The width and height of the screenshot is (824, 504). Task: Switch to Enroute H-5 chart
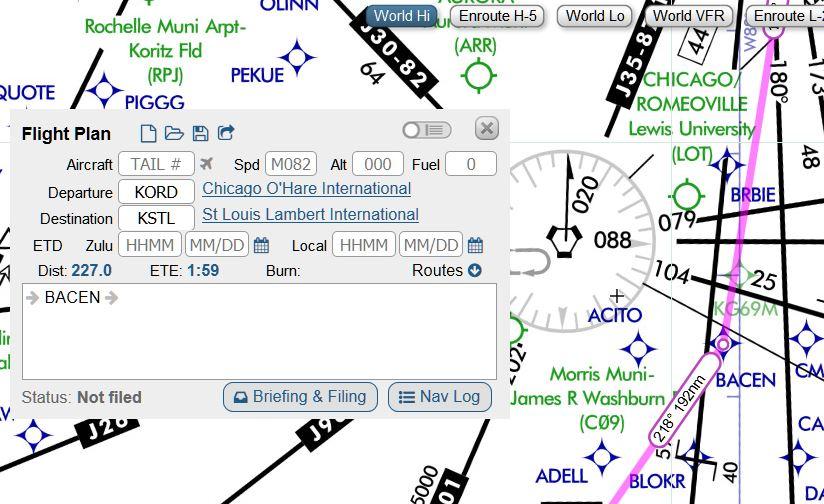[497, 16]
